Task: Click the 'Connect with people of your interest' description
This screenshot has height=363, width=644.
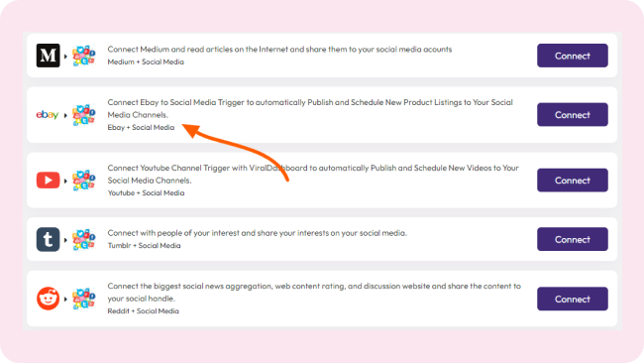Action: coord(258,233)
